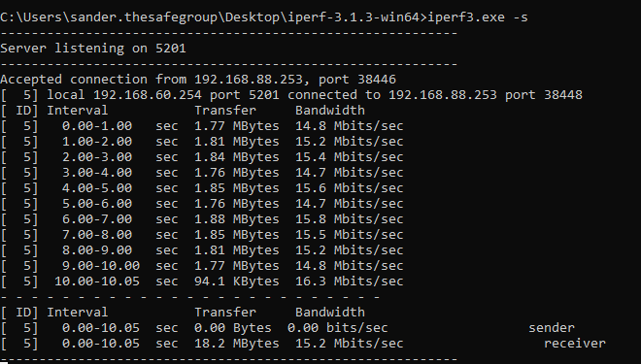Viewport: 641px width, 364px height.
Task: Click "15.2 Mbits/sec" in the 1.00-2.00 row
Action: (350, 142)
